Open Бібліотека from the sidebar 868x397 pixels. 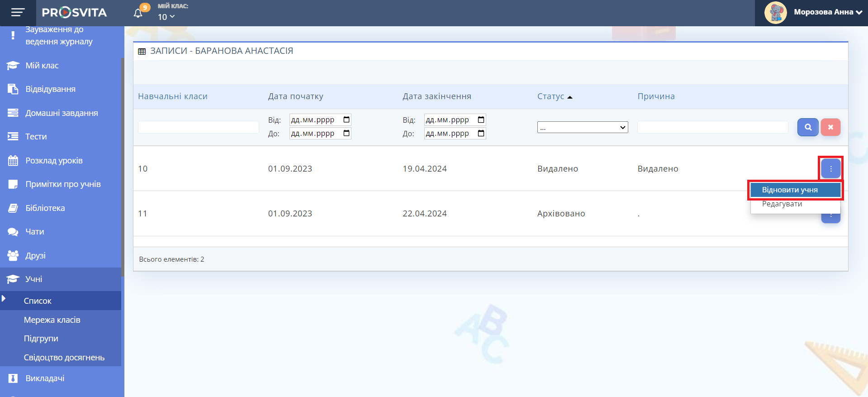(45, 208)
